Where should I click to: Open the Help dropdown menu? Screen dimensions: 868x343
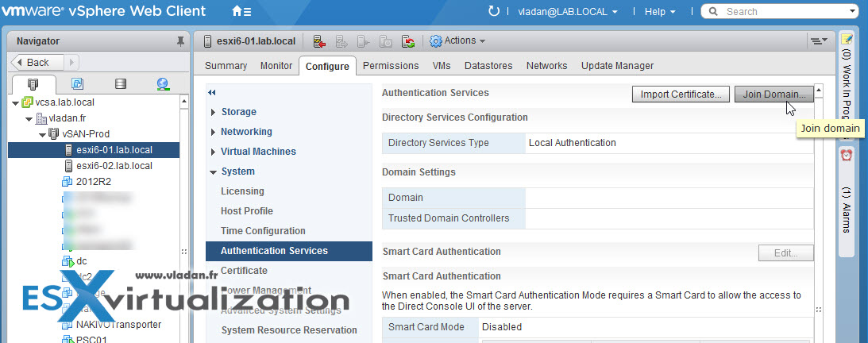[660, 12]
